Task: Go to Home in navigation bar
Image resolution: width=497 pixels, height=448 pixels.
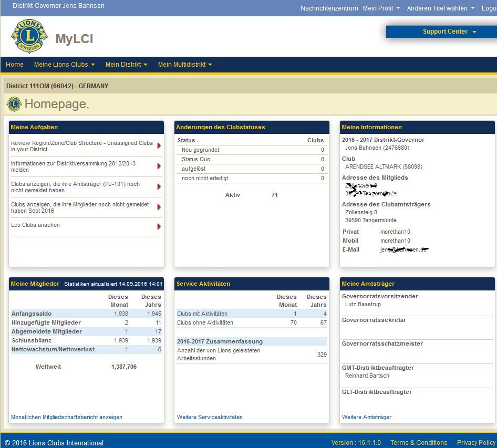Action: (15, 64)
